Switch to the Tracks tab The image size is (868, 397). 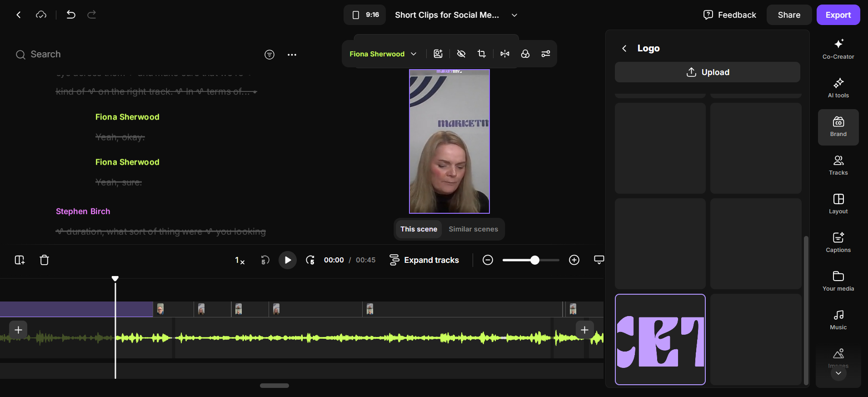838,166
